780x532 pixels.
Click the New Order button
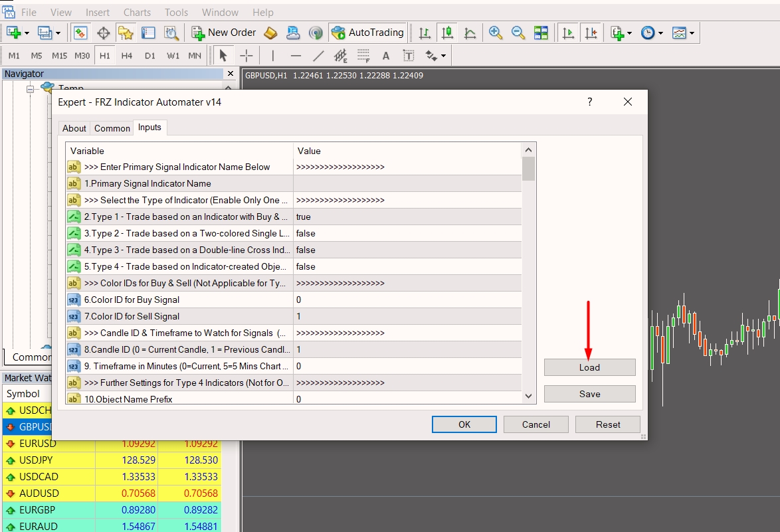(x=223, y=33)
